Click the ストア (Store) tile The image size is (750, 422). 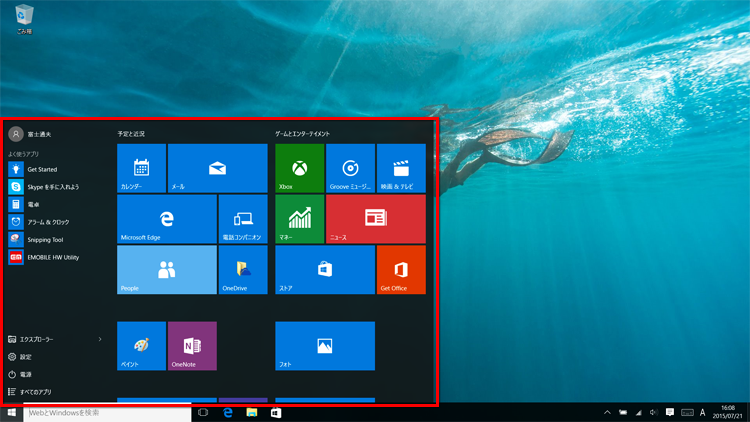click(x=325, y=270)
